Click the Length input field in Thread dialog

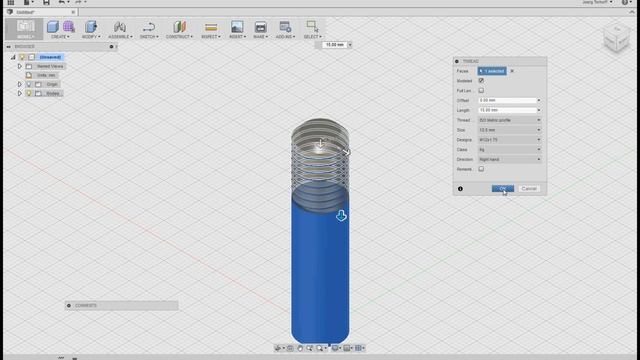coord(507,110)
